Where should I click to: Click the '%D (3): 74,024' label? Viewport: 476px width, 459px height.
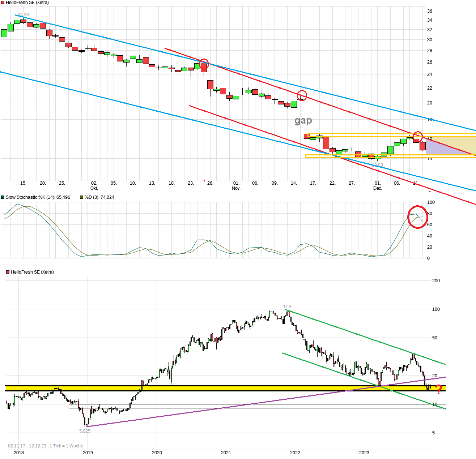tap(99, 197)
